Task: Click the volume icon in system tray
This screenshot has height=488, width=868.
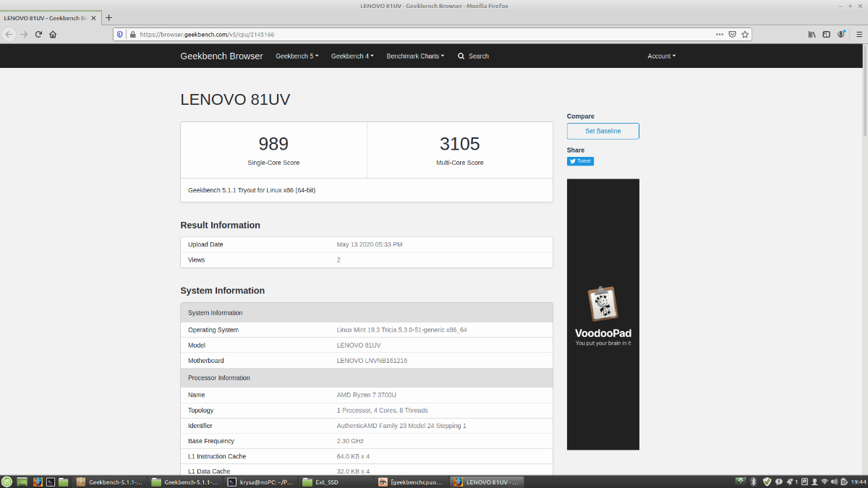Action: coord(835,482)
